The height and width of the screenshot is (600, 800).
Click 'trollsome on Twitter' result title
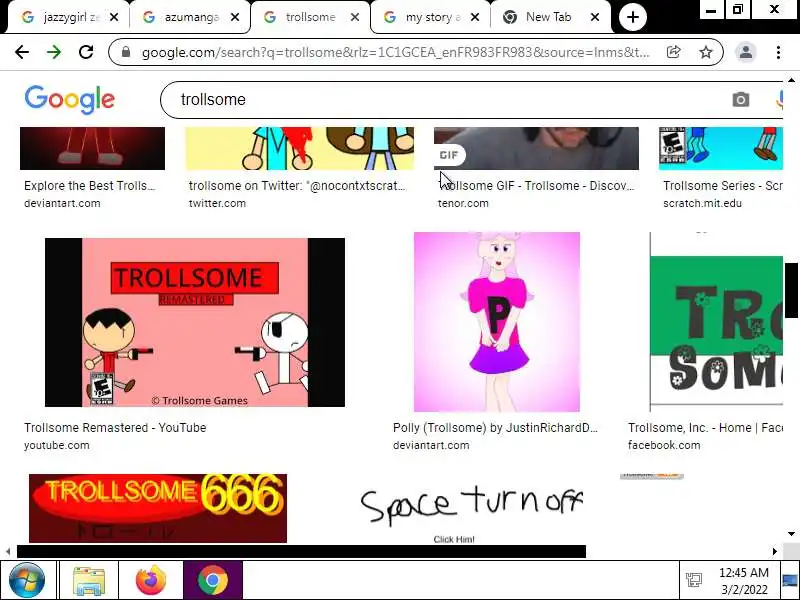tap(297, 186)
